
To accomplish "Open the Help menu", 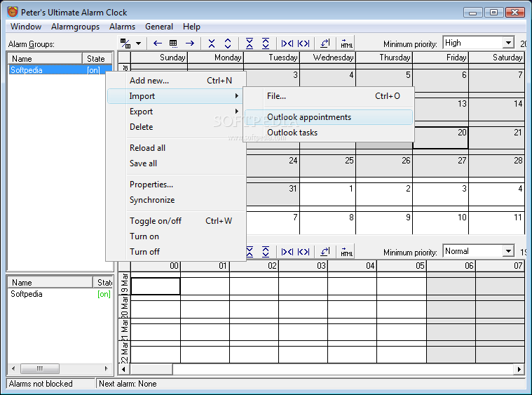I will [191, 27].
